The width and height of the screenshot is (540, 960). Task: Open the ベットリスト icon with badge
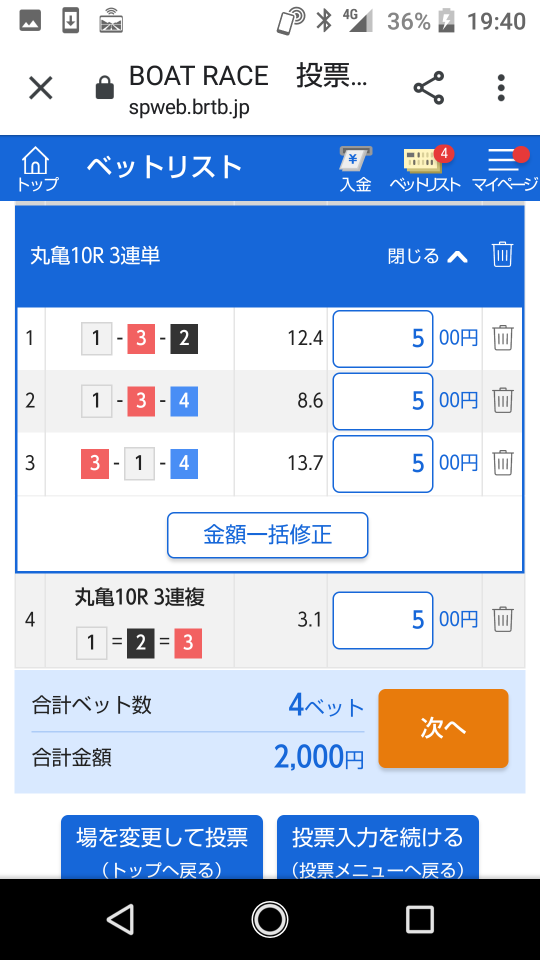[x=425, y=170]
